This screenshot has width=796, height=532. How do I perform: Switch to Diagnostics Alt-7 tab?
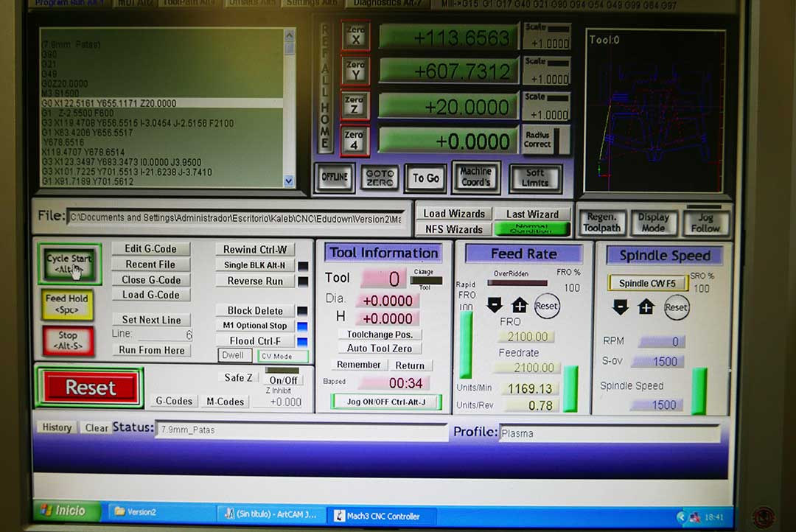click(x=388, y=3)
